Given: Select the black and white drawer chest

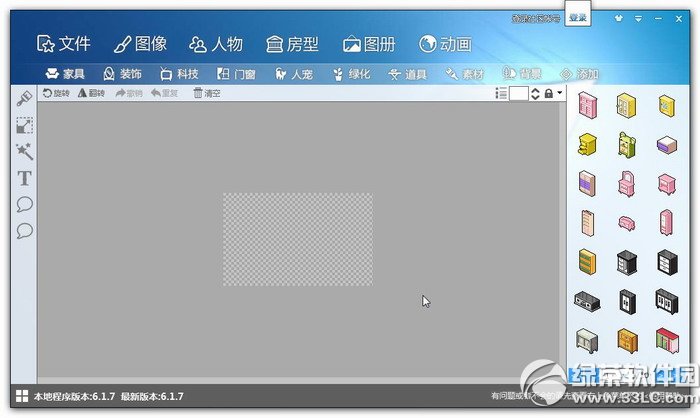Looking at the screenshot, I should click(x=667, y=262).
